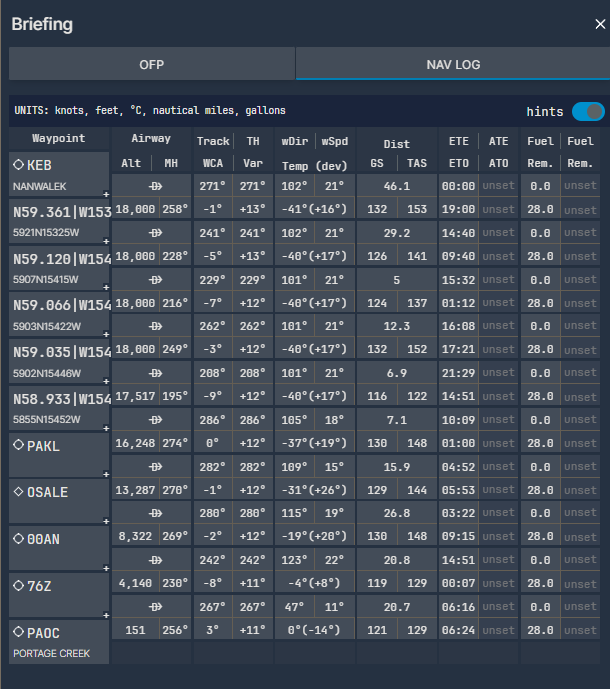Expand the plus under 76Z waypoint
This screenshot has height=689, width=610.
[105, 614]
